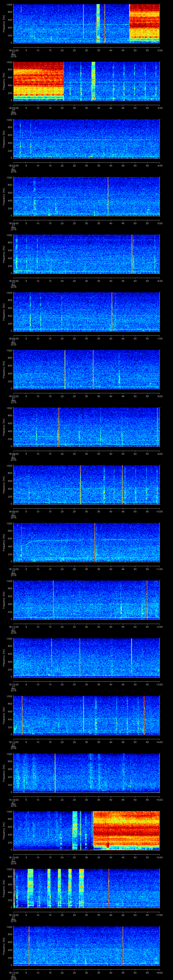Click the 18:04:00 start time label
Image resolution: width=173 pixels, height=980 pixels.
(13, 223)
